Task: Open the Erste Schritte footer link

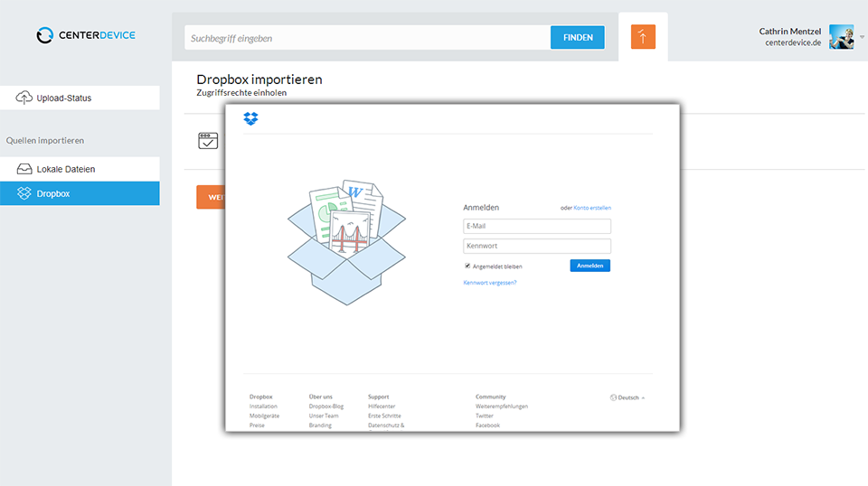Action: coord(385,416)
